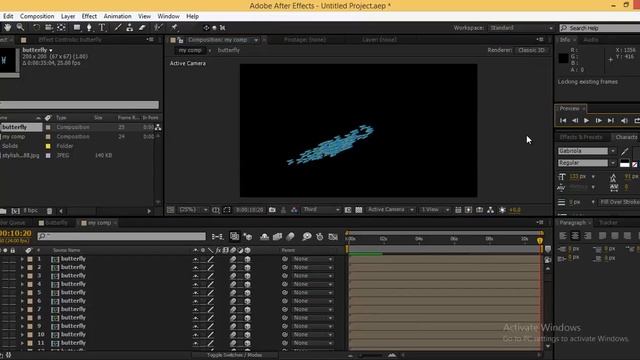Select the Rectangle shape tool
The height and width of the screenshot is (360, 640).
(x=77, y=27)
